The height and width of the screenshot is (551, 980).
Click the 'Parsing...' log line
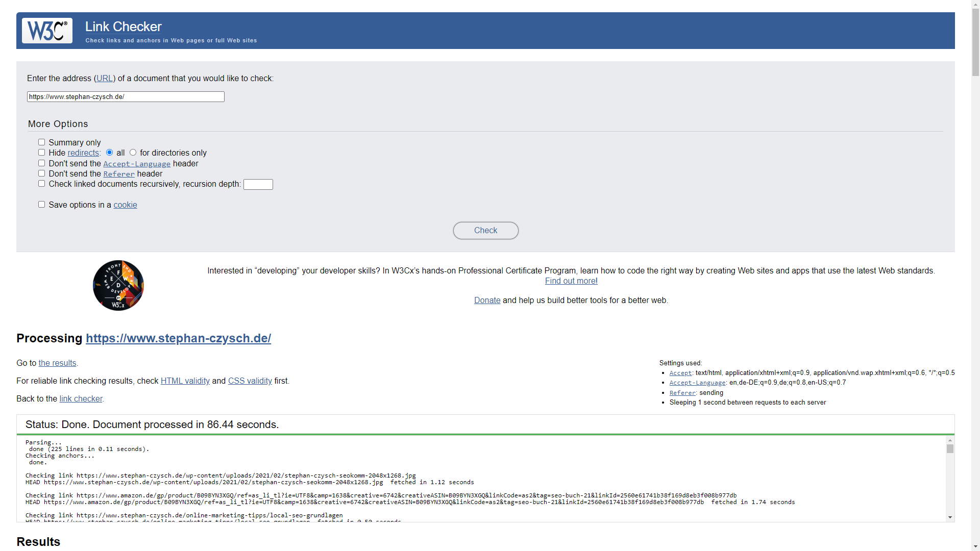pos(43,442)
